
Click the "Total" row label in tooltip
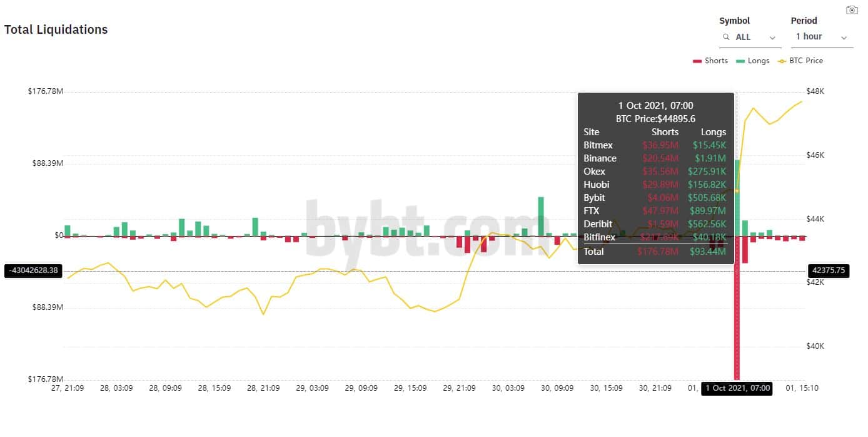(x=593, y=251)
